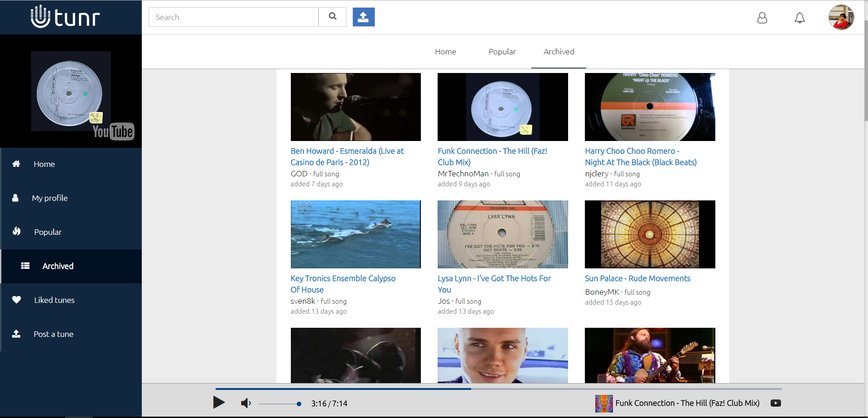
Task: Open the profile avatar picture menu
Action: pyautogui.click(x=841, y=18)
